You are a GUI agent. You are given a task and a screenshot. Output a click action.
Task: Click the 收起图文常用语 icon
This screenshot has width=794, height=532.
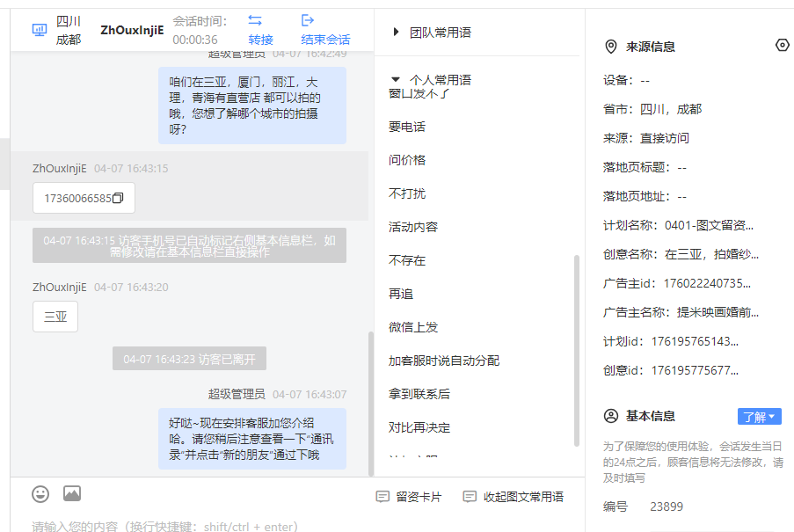[470, 497]
